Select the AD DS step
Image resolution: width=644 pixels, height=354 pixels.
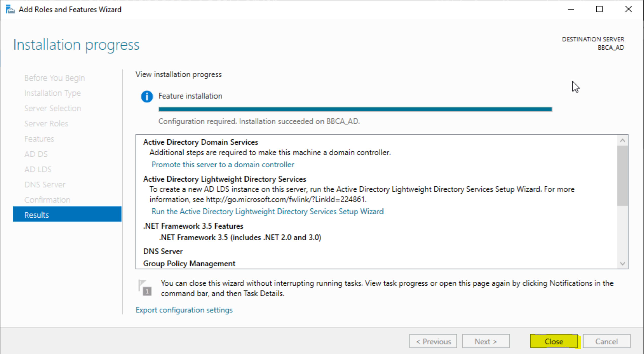coord(36,154)
